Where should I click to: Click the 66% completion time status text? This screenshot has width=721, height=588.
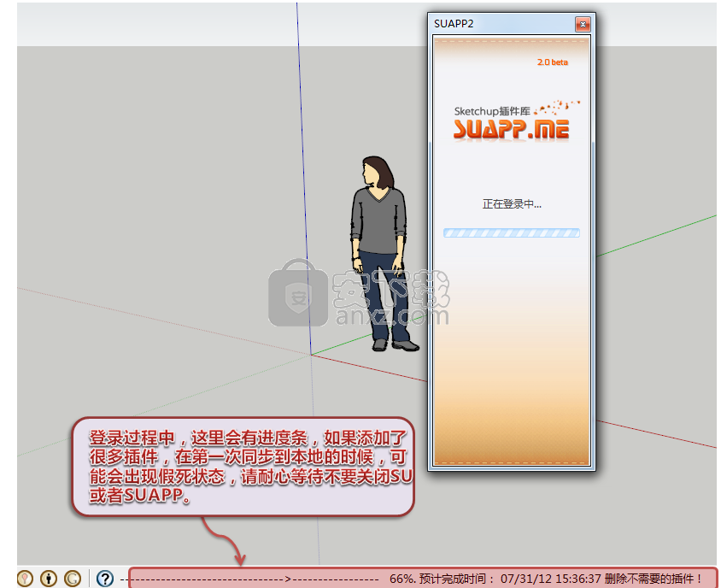pyautogui.click(x=546, y=579)
